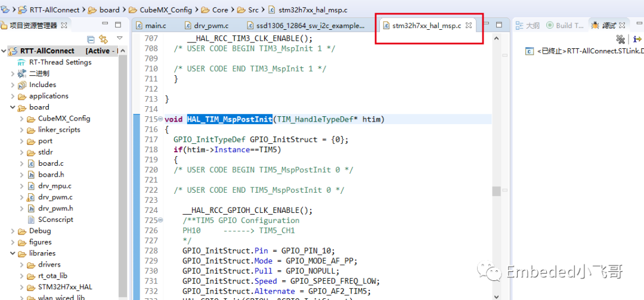This screenshot has height=300, width=644.
Task: Click the highlighted HAL_TIM_MspPostInit function name
Action: pos(230,119)
